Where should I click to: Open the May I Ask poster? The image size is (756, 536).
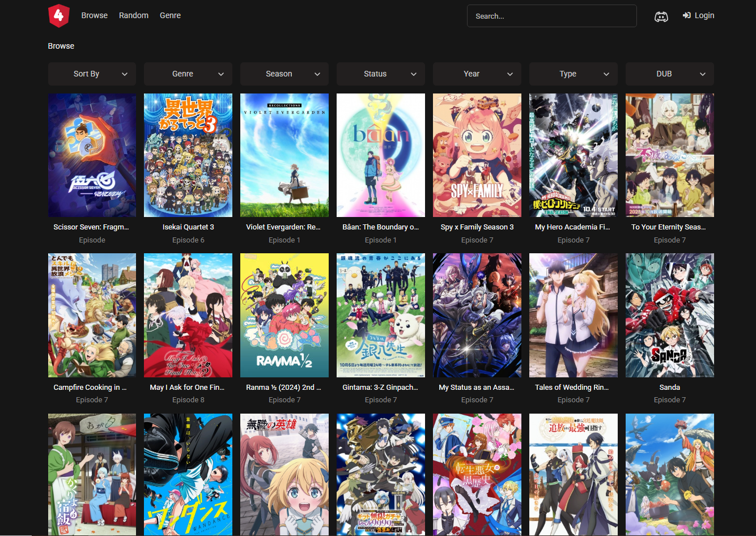188,315
